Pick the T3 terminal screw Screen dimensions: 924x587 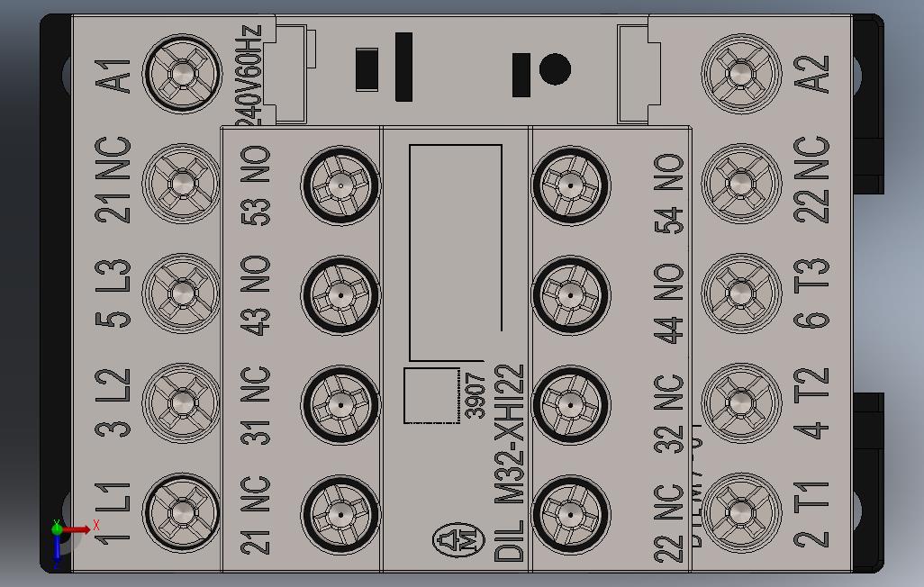(741, 293)
